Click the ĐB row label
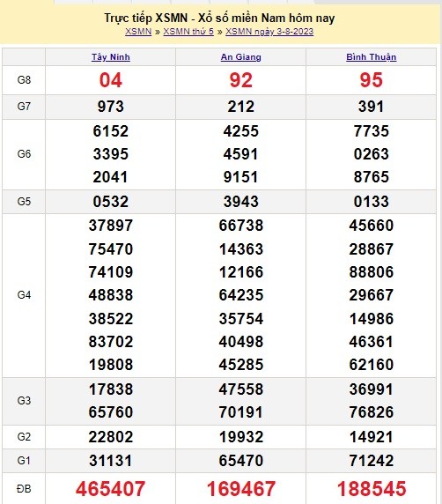The height and width of the screenshot is (504, 442). [x=24, y=489]
